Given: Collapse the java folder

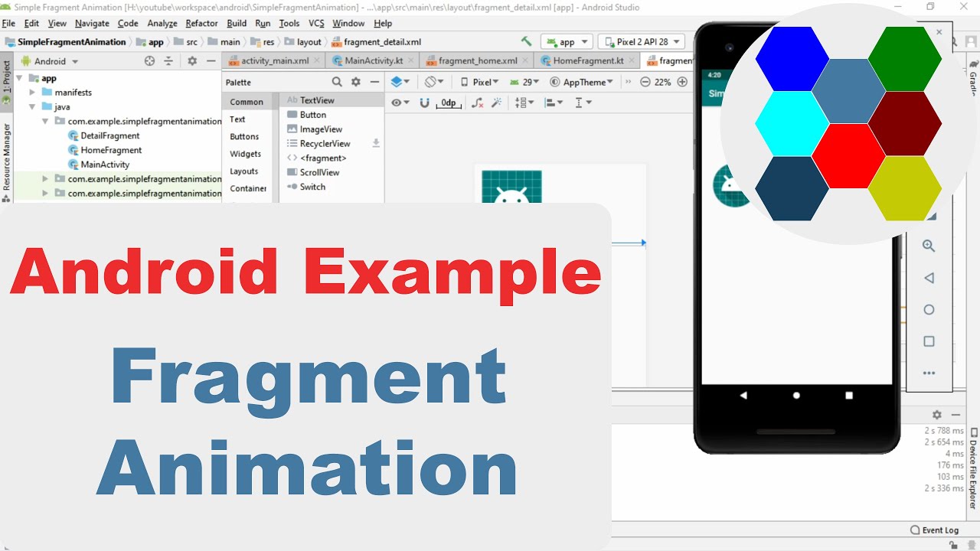Looking at the screenshot, I should [32, 107].
